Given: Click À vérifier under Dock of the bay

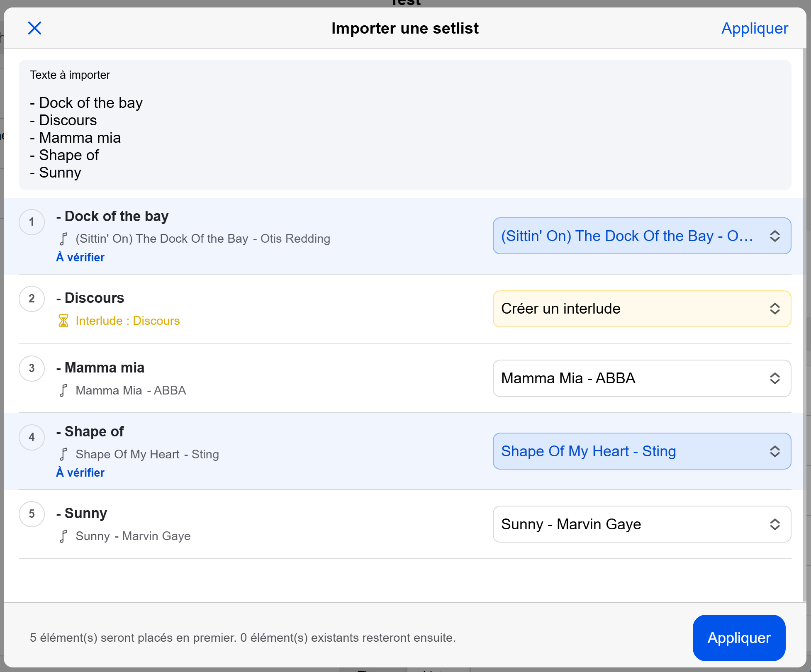Looking at the screenshot, I should (x=80, y=258).
